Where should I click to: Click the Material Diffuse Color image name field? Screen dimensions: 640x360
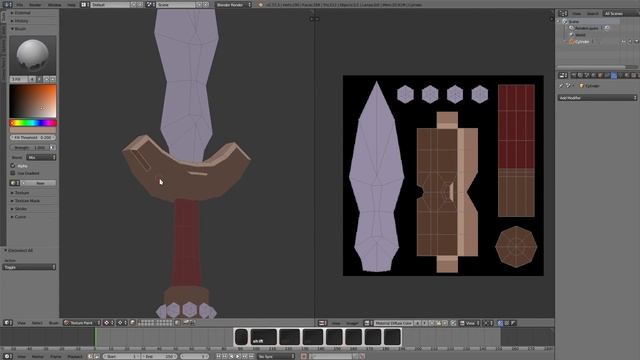click(x=393, y=323)
